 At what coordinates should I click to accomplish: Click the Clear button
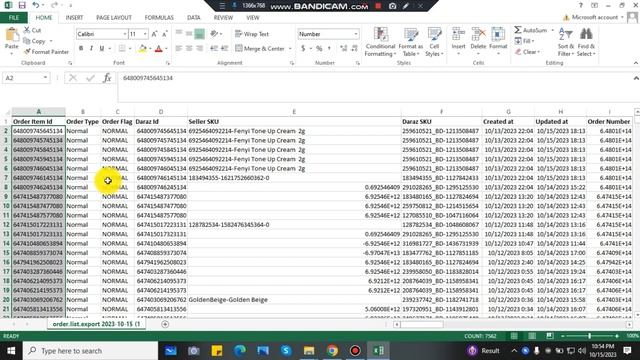(x=527, y=52)
